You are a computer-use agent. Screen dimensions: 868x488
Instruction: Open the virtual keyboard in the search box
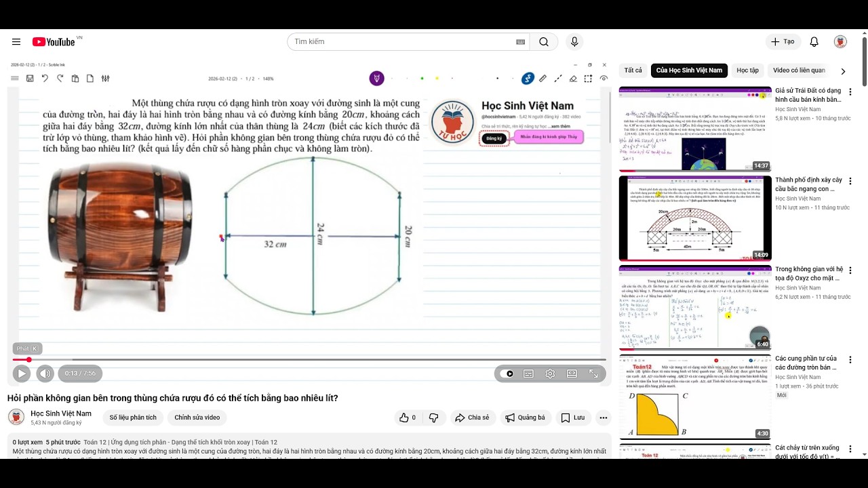[521, 42]
